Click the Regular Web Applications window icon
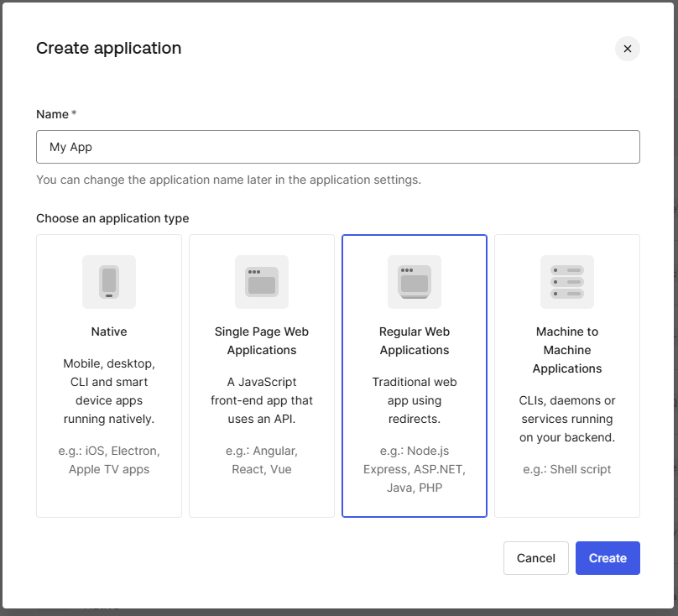This screenshot has height=616, width=678. 415,282
